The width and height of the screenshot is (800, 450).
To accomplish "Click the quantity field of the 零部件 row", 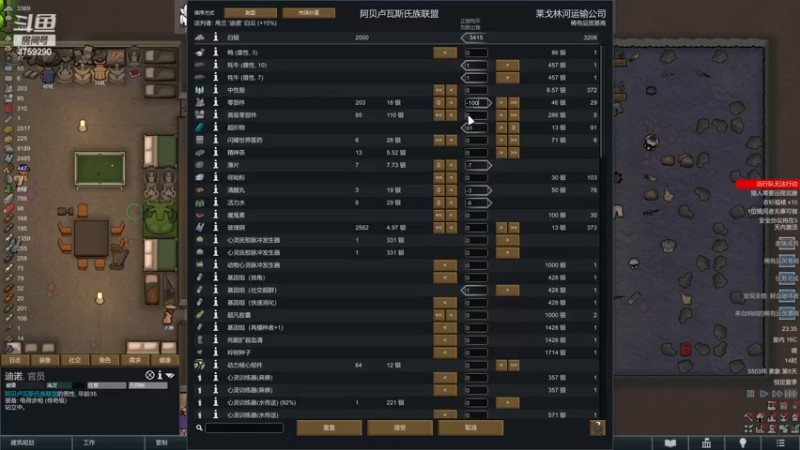I will (x=476, y=103).
